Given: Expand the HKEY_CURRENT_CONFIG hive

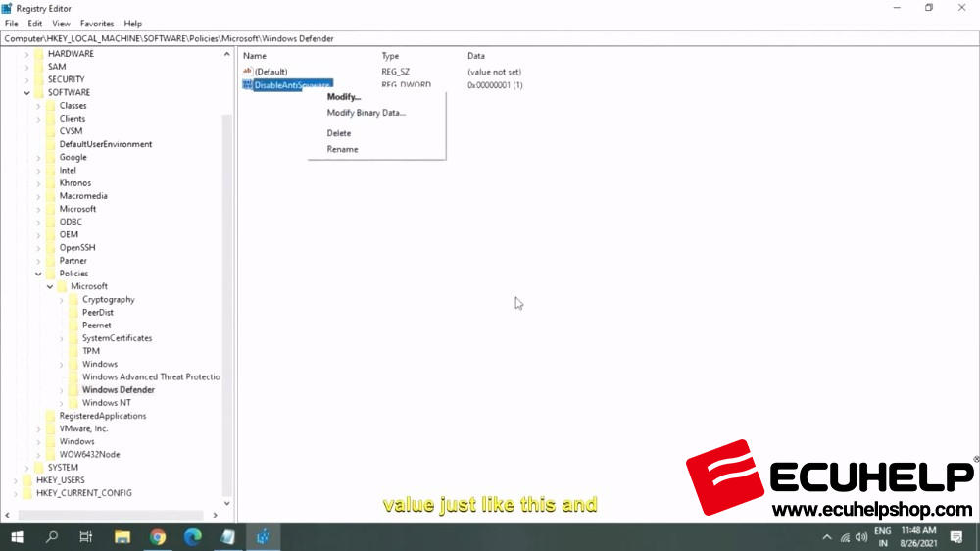Looking at the screenshot, I should (16, 493).
